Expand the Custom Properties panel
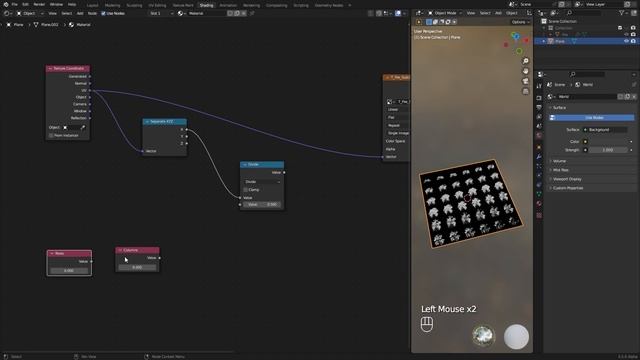Image resolution: width=640 pixels, height=360 pixels. pyautogui.click(x=567, y=188)
